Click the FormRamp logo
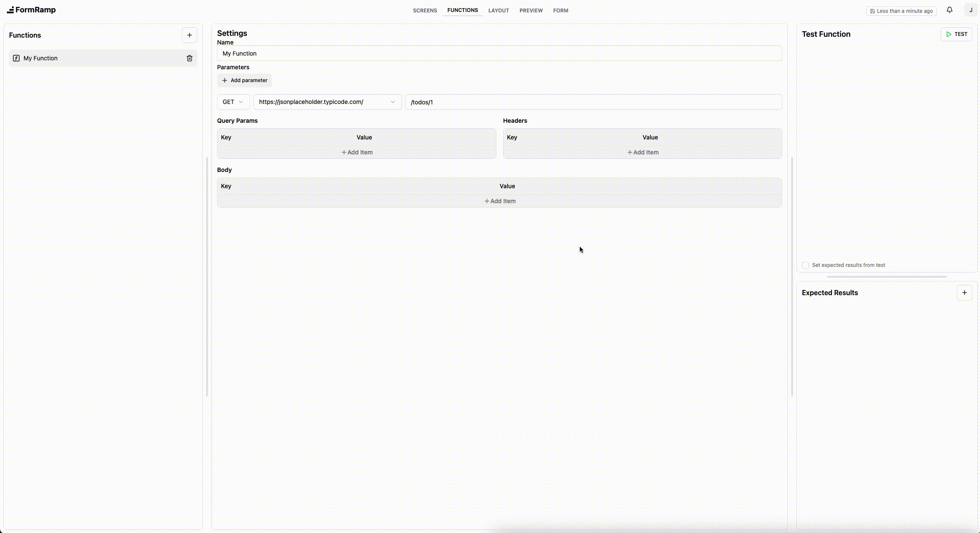 pos(31,10)
